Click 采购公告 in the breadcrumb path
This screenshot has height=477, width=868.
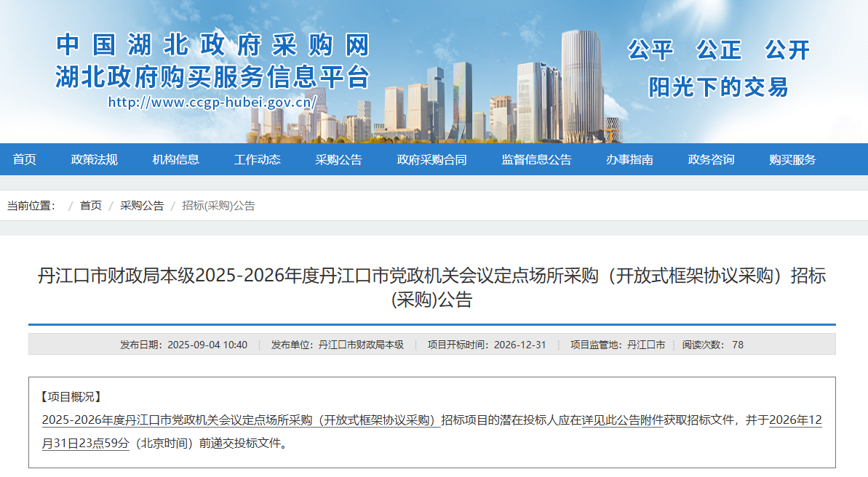pyautogui.click(x=141, y=206)
